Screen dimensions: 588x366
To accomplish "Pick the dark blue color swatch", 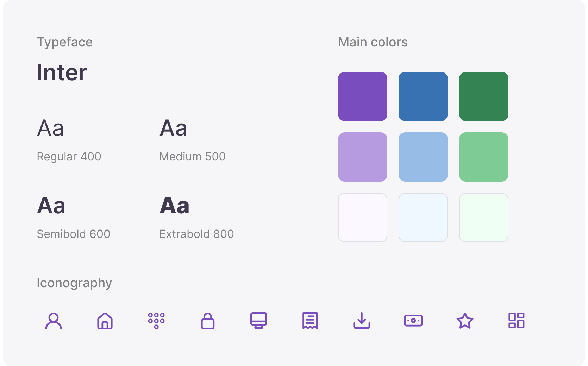I will click(423, 96).
